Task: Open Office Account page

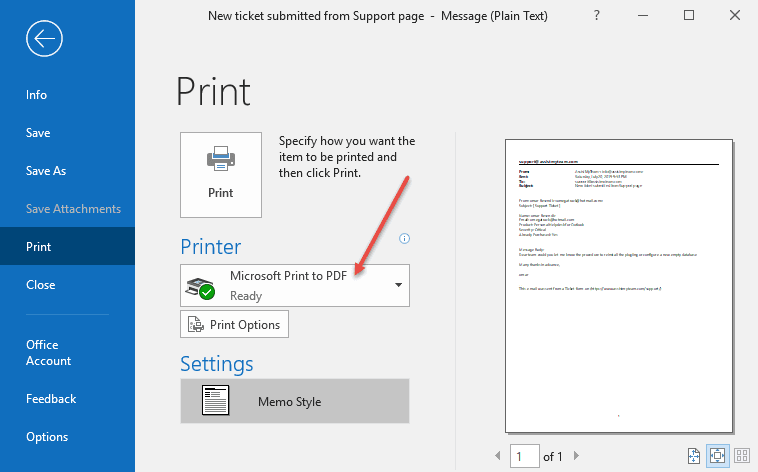Action: [x=48, y=353]
